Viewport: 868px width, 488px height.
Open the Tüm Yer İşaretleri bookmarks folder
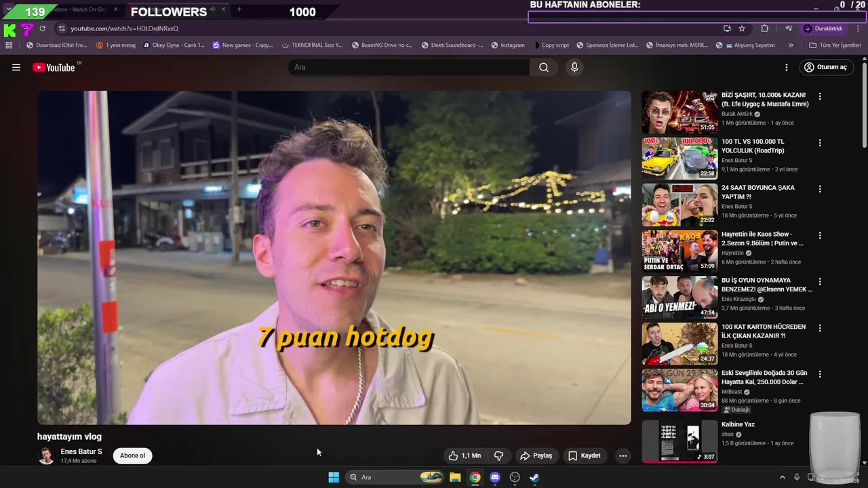point(835,45)
